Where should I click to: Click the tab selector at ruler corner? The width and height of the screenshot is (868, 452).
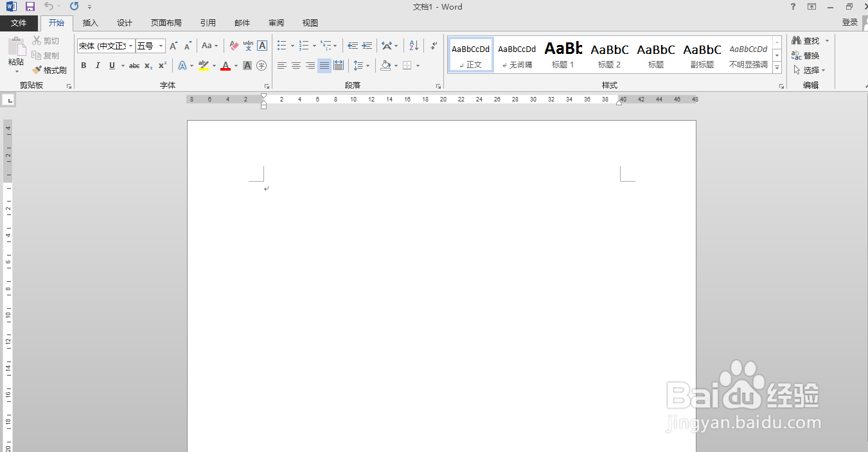click(x=9, y=100)
